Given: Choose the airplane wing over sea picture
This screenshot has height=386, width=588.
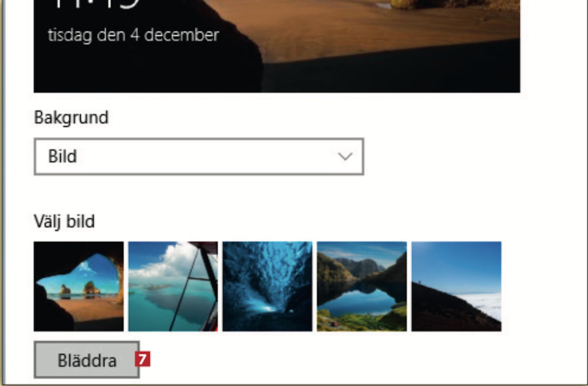Looking at the screenshot, I should click(173, 286).
